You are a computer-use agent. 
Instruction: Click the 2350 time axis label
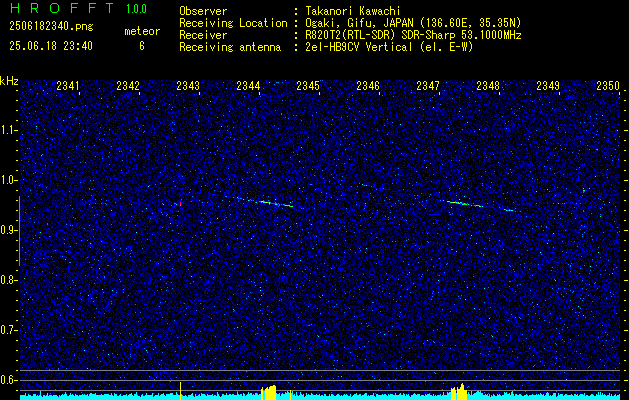(x=608, y=86)
